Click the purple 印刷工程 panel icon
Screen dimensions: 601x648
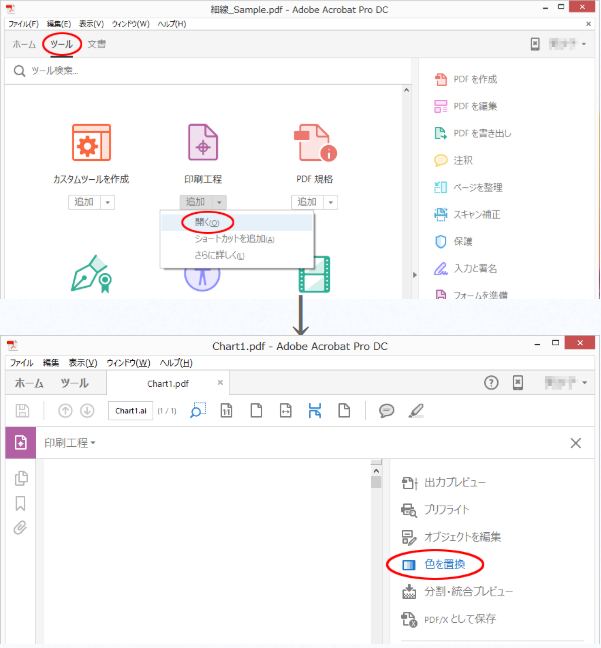tap(21, 443)
